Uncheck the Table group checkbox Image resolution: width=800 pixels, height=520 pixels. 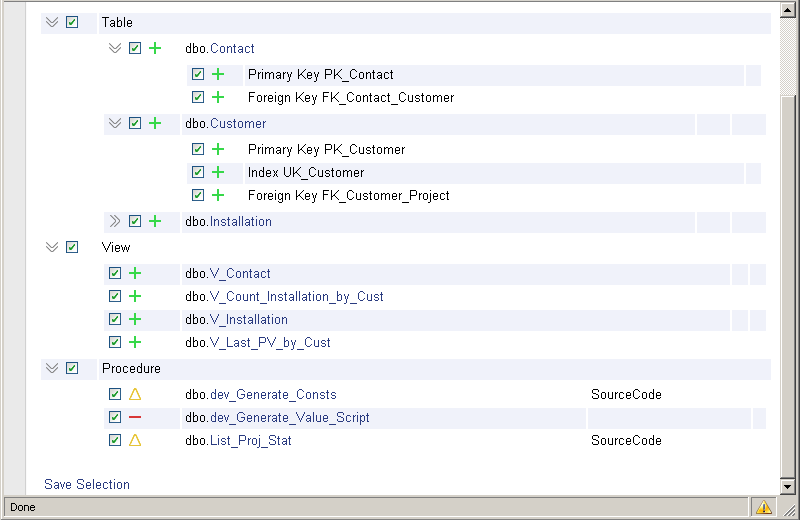pyautogui.click(x=72, y=22)
